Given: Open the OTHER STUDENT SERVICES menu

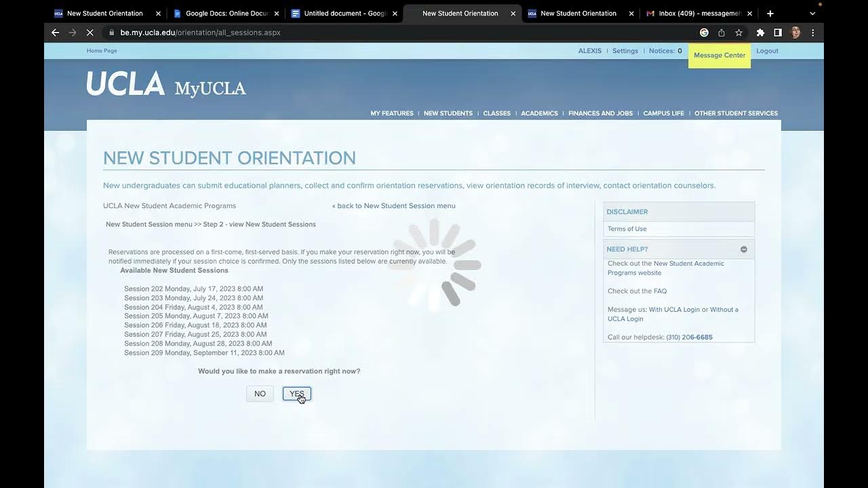Looking at the screenshot, I should coord(736,113).
